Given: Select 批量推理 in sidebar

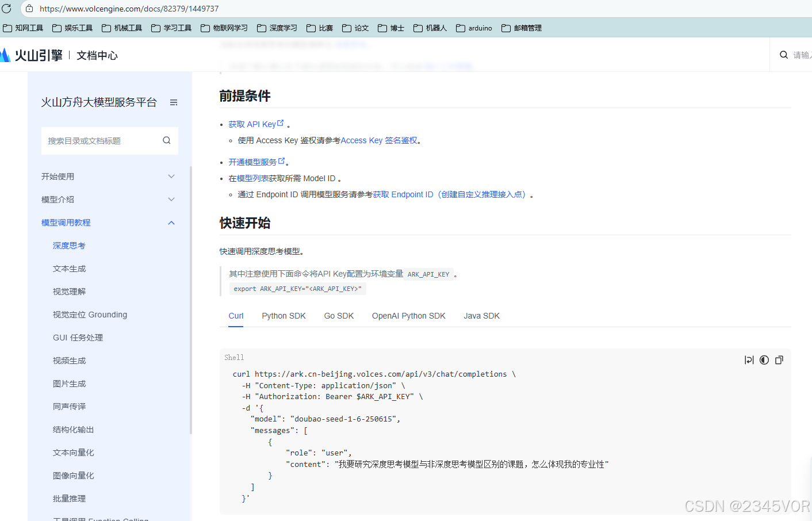Looking at the screenshot, I should click(69, 499).
